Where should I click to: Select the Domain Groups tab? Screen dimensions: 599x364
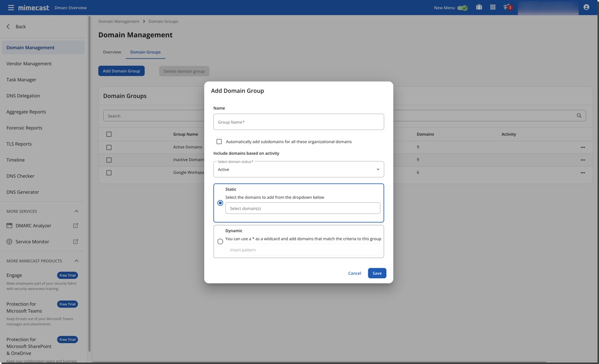coord(145,52)
